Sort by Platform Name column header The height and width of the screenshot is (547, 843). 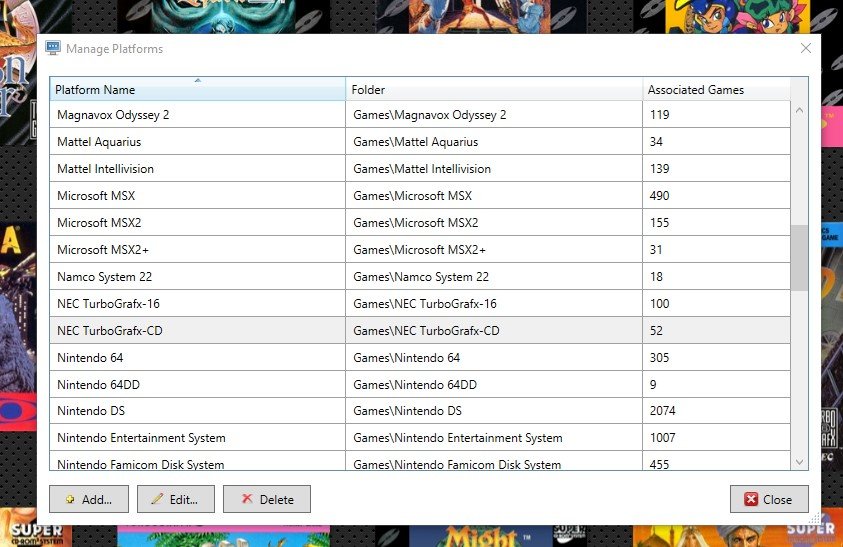198,89
